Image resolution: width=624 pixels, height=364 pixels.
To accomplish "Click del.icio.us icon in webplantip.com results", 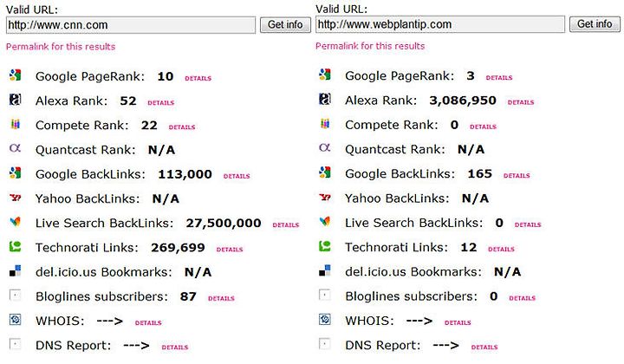I will click(325, 270).
